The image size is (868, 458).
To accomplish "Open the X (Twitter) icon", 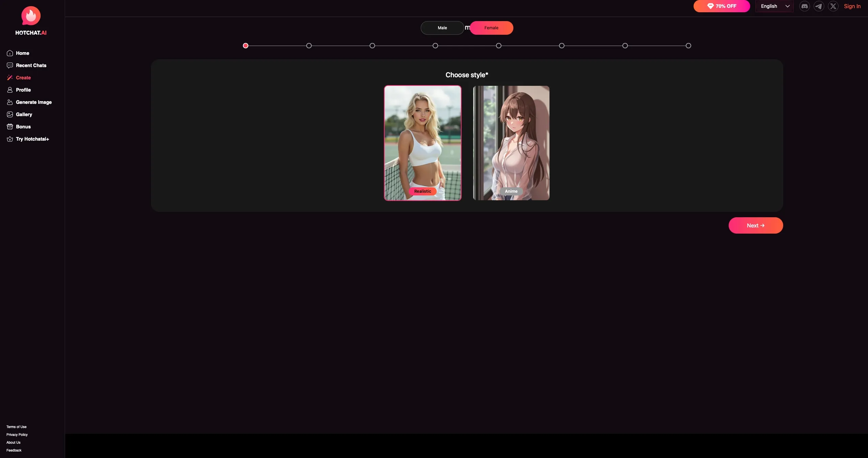I will pos(833,6).
